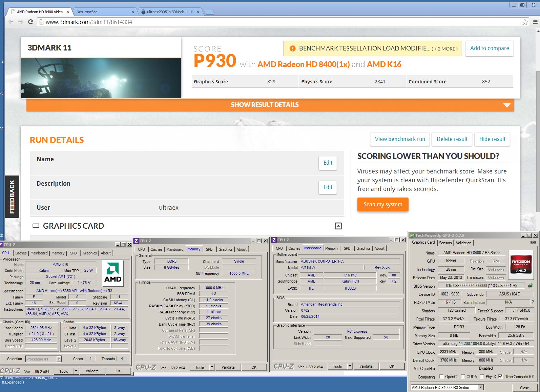This screenshot has height=392, width=540.
Task: Click the browser vertical scrollbar
Action: pos(538,142)
